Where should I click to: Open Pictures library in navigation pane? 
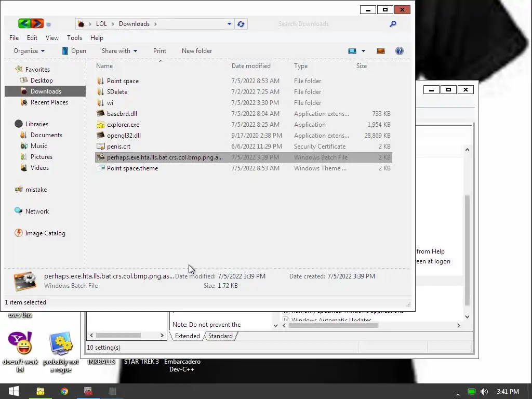click(x=42, y=157)
